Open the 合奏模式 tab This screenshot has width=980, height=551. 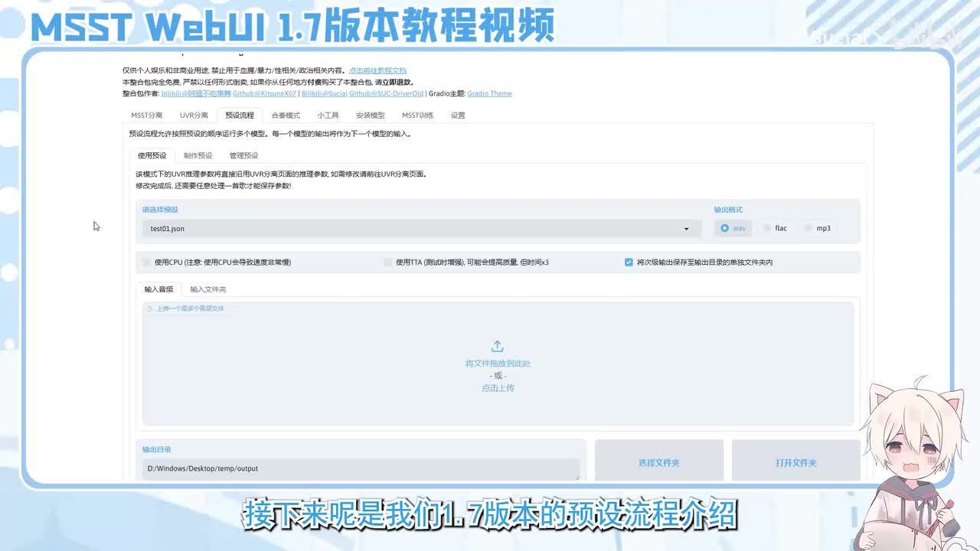click(286, 116)
